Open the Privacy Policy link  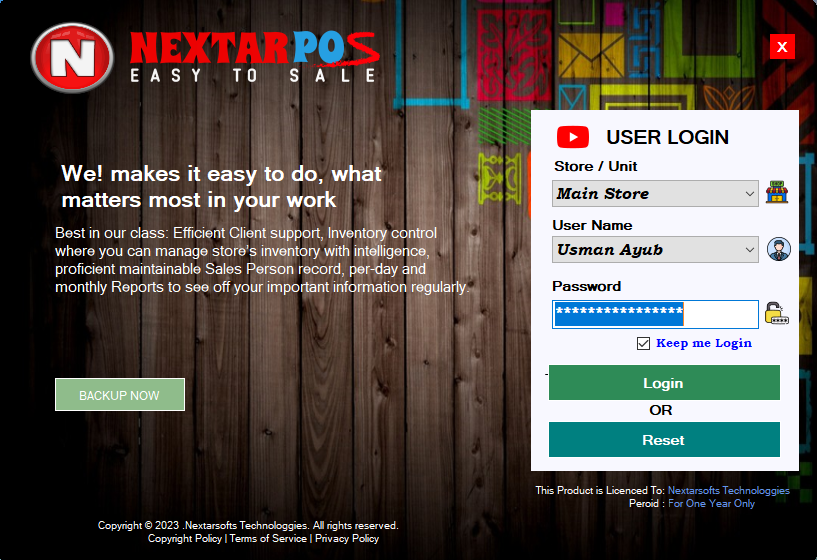347,539
